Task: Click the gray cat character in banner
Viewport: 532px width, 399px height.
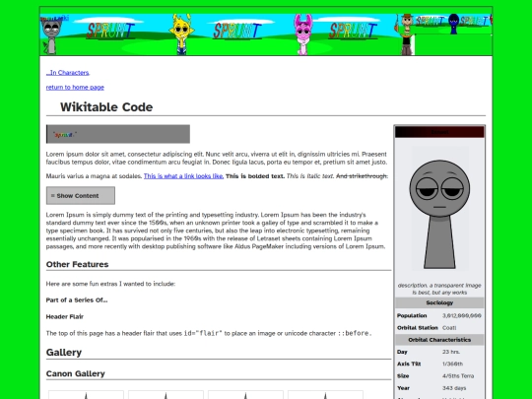Action: click(x=51, y=35)
